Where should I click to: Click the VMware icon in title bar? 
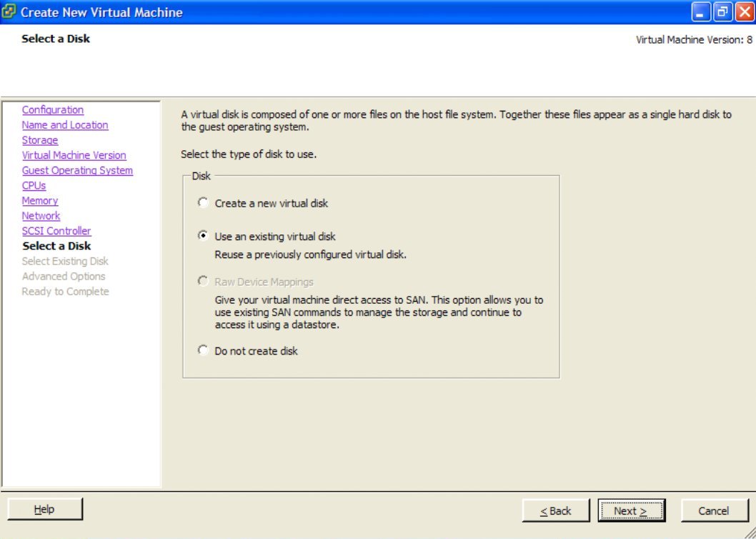point(9,12)
